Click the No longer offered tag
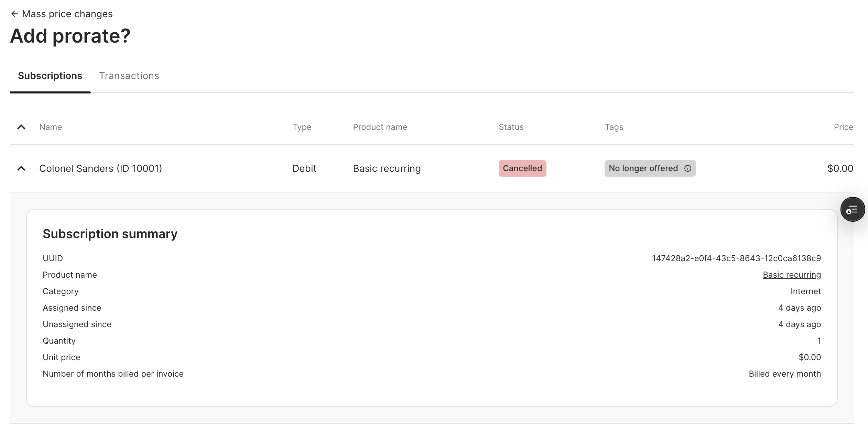This screenshot has height=433, width=868. point(650,168)
